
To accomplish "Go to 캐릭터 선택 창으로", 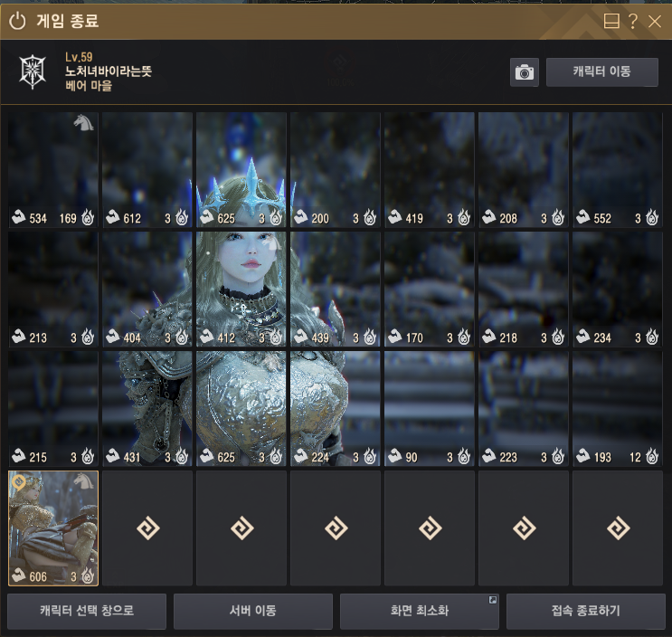I will click(87, 611).
